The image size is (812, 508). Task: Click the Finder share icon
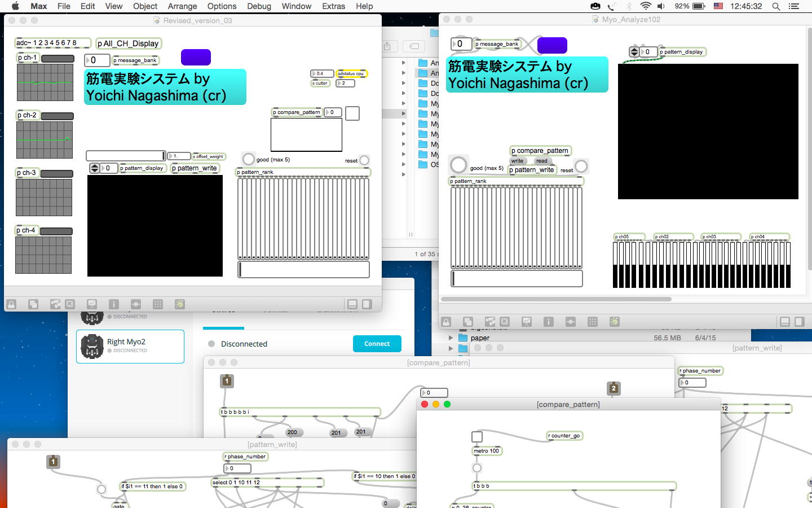pos(387,46)
